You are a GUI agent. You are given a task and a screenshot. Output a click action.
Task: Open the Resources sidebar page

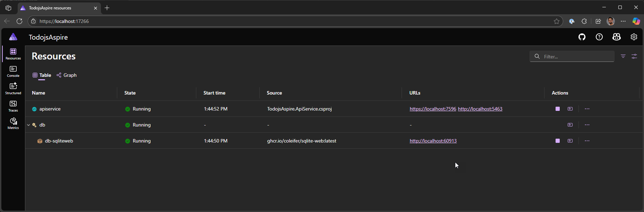tap(13, 54)
